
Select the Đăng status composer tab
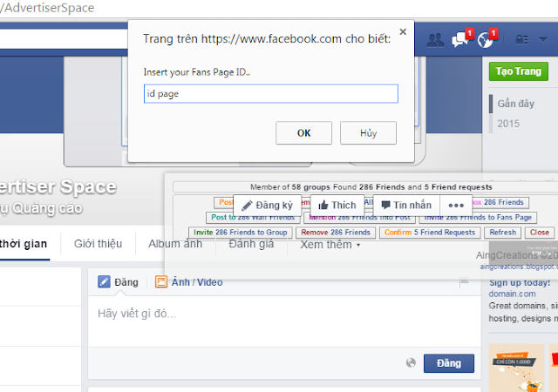[x=119, y=282]
